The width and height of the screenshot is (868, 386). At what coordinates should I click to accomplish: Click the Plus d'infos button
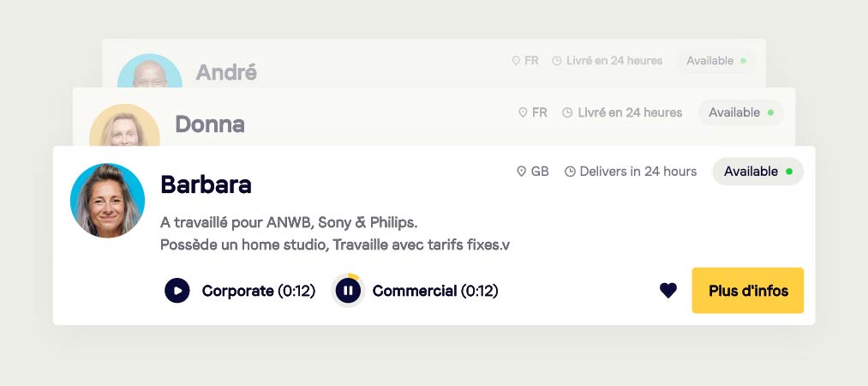click(x=747, y=291)
